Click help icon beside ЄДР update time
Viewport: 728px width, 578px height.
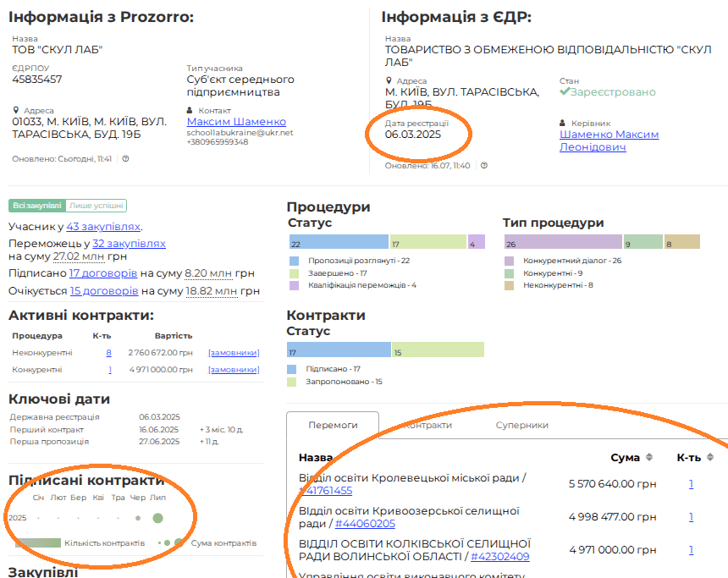[x=484, y=166]
